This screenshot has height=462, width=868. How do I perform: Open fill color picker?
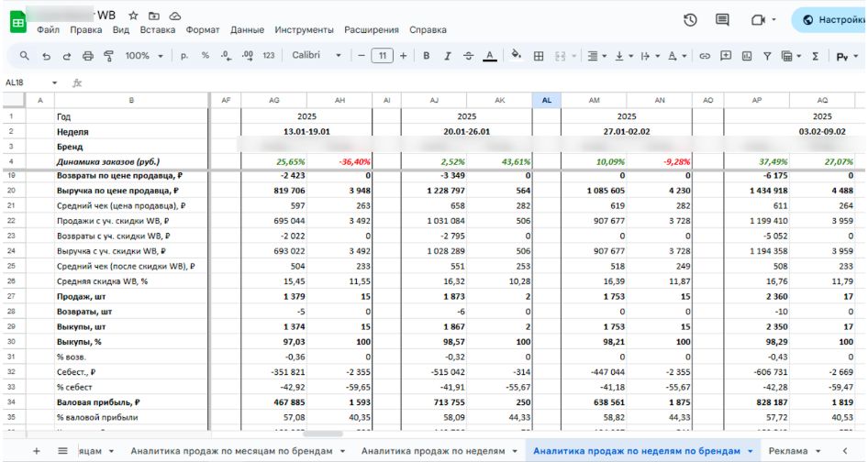[x=517, y=55]
